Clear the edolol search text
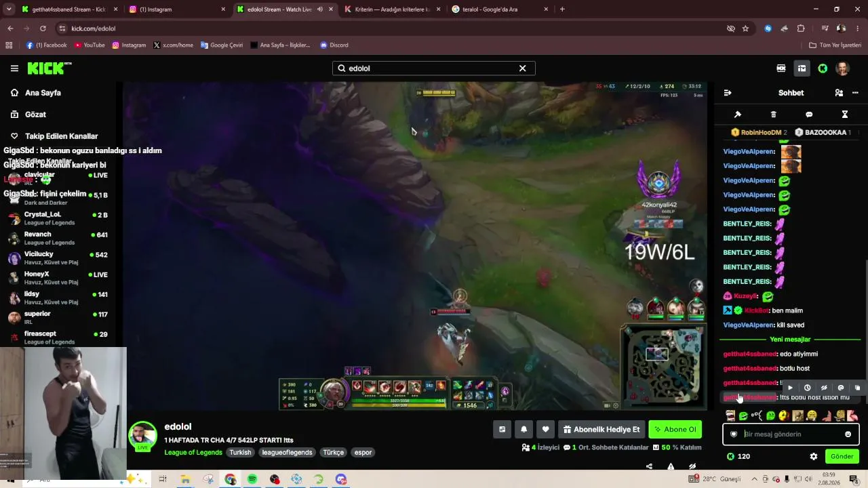868x488 pixels. click(522, 68)
